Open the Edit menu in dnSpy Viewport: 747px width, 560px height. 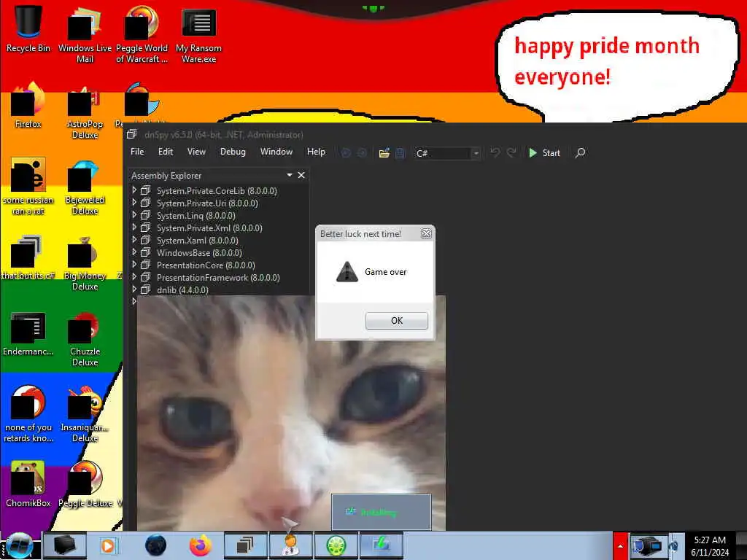(x=166, y=152)
